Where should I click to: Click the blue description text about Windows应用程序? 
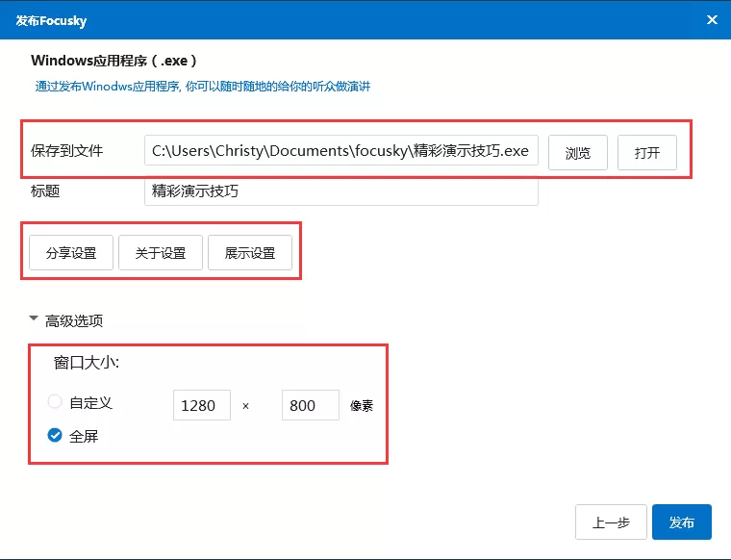pyautogui.click(x=203, y=87)
